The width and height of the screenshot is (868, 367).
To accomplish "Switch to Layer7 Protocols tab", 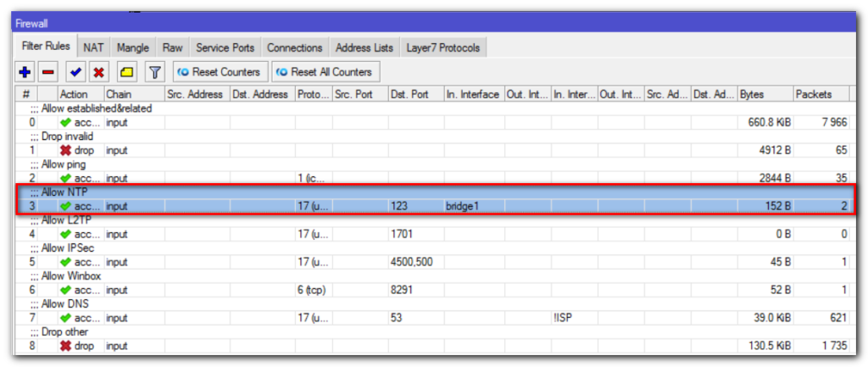I will pyautogui.click(x=442, y=48).
